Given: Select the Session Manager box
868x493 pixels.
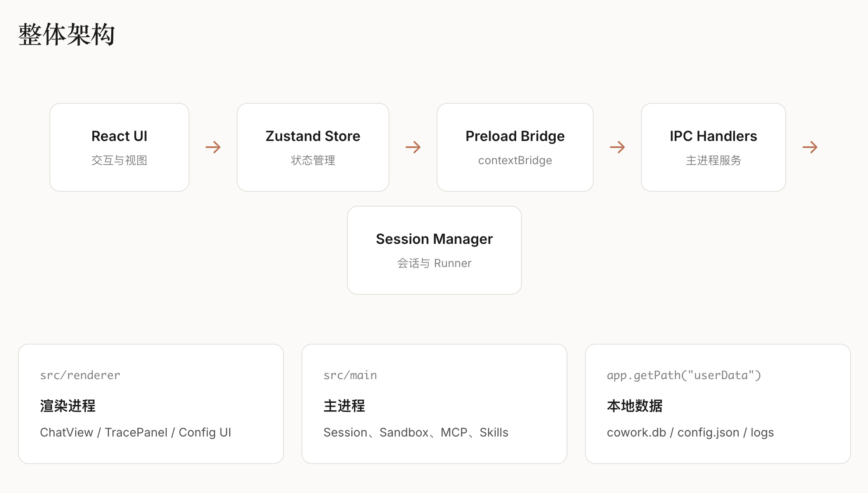Looking at the screenshot, I should click(434, 250).
